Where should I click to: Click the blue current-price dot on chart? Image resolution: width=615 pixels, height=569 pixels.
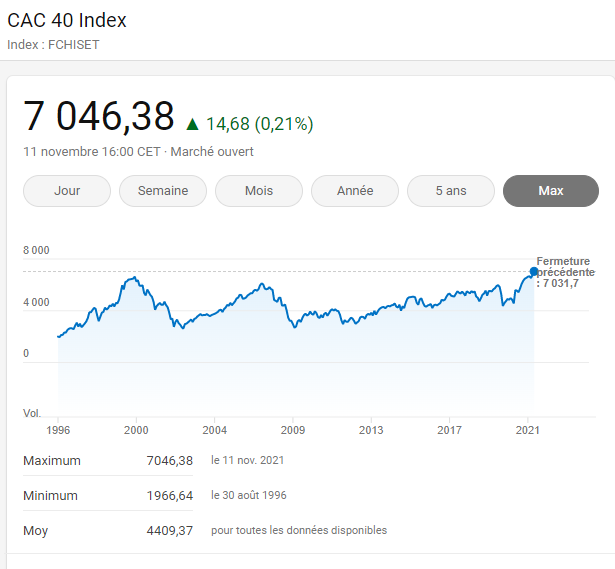pos(533,271)
